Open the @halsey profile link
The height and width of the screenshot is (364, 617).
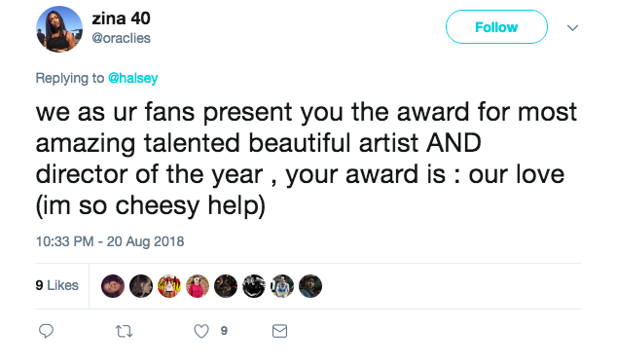[x=133, y=78]
